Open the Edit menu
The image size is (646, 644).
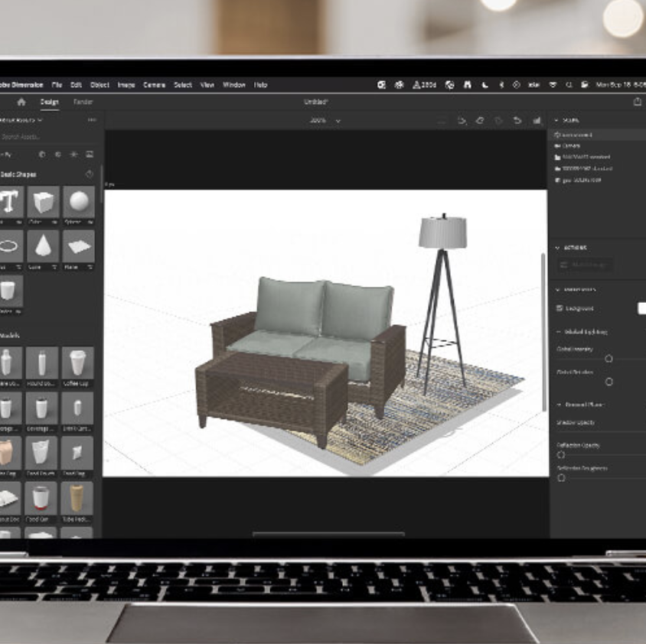coord(76,85)
